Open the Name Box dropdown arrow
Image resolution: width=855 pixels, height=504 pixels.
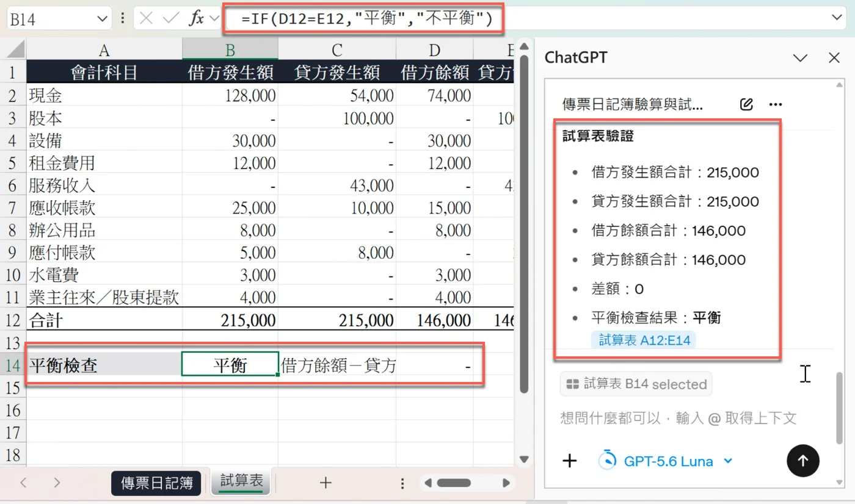pyautogui.click(x=102, y=19)
